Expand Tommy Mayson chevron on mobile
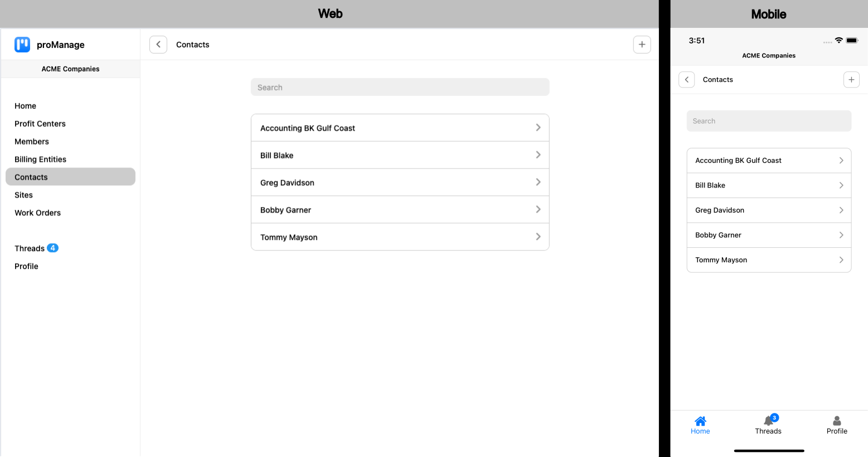Screen dimensions: 868x457 click(x=841, y=260)
